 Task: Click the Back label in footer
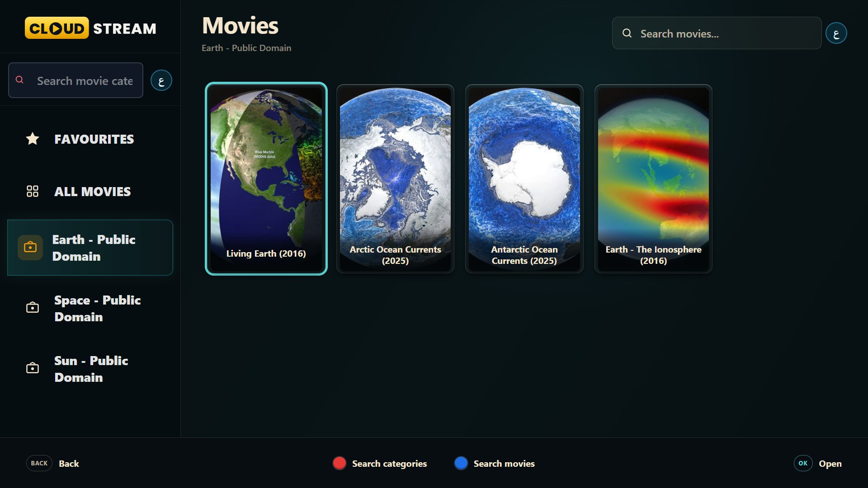(69, 464)
